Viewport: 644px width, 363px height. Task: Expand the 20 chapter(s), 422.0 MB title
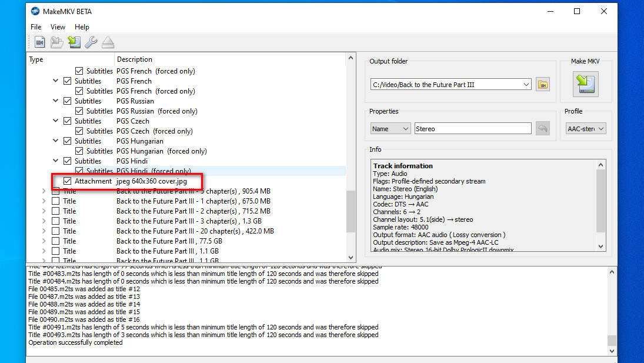(x=44, y=231)
